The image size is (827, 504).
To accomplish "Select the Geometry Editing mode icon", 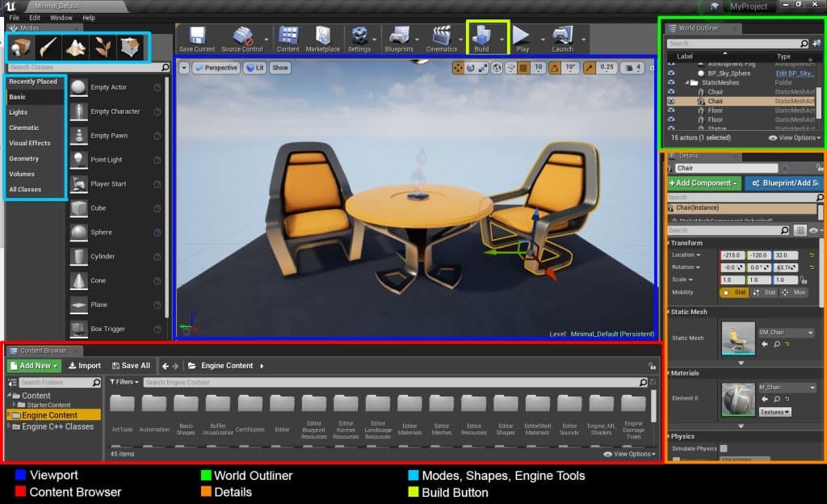I will pyautogui.click(x=130, y=48).
